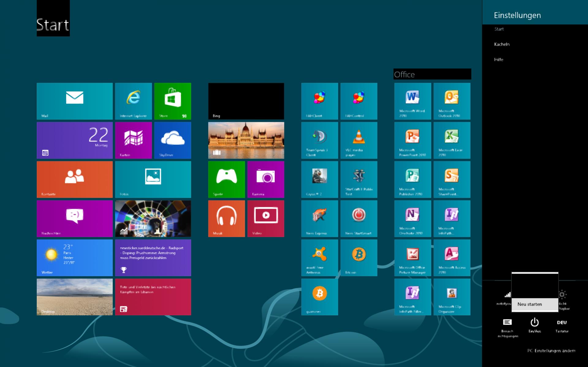Launch Microsoft Outlook 2010

tap(452, 101)
